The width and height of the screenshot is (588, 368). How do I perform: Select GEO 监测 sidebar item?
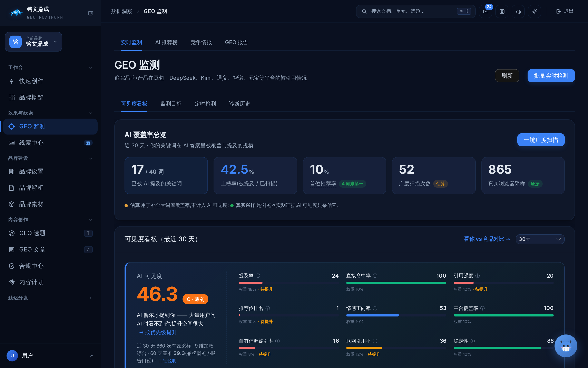pyautogui.click(x=50, y=126)
